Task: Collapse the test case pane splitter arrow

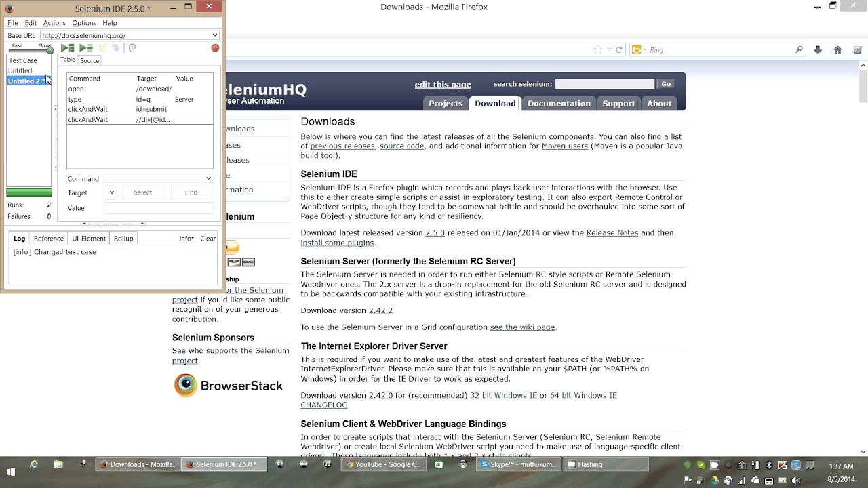Action: pyautogui.click(x=56, y=109)
